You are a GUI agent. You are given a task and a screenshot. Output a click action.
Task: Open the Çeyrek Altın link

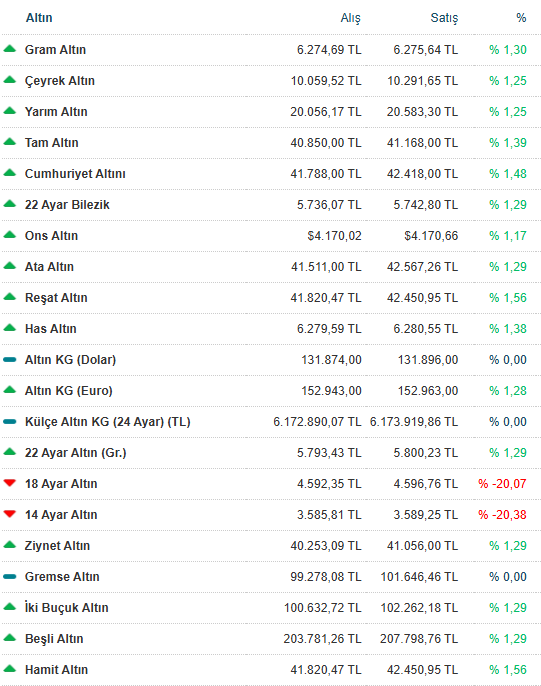point(59,81)
